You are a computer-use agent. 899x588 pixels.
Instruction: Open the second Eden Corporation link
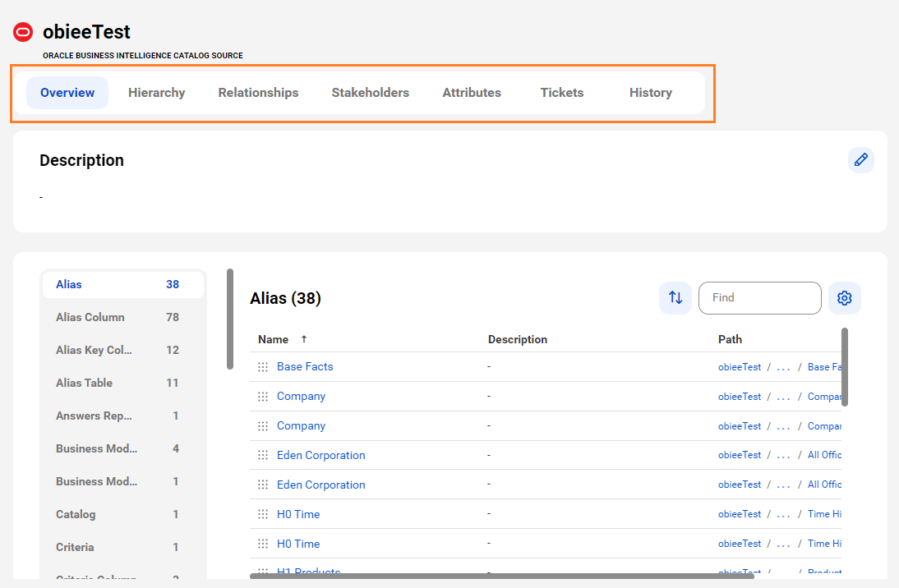[321, 485]
